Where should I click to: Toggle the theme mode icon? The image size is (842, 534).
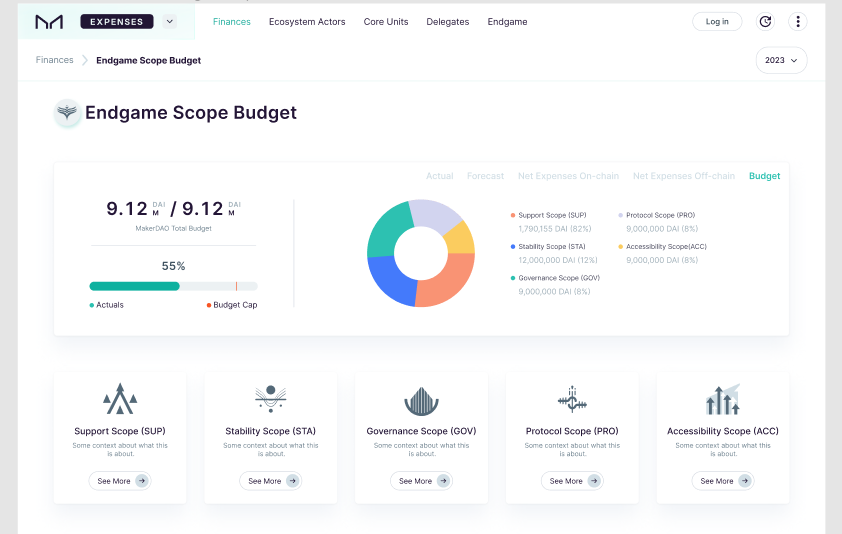765,21
